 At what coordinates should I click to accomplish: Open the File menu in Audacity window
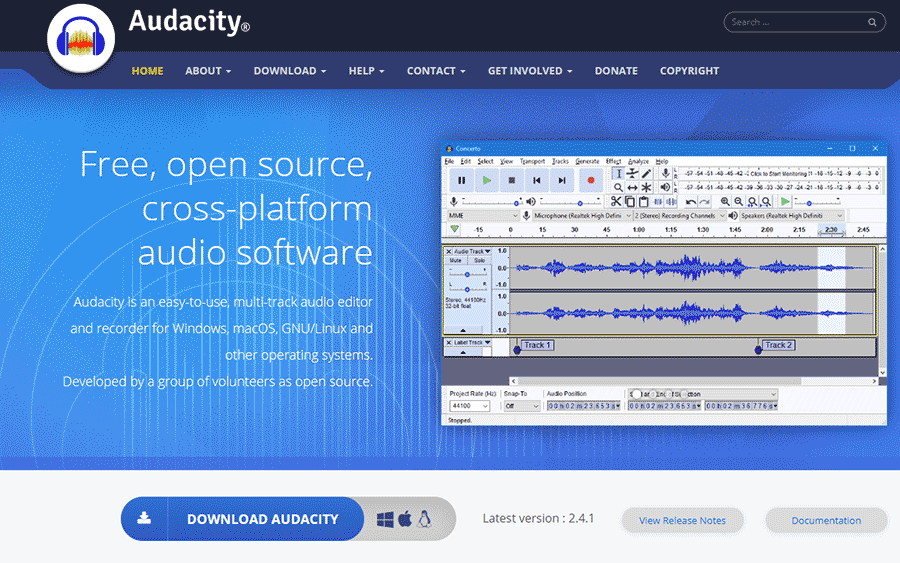tap(449, 161)
